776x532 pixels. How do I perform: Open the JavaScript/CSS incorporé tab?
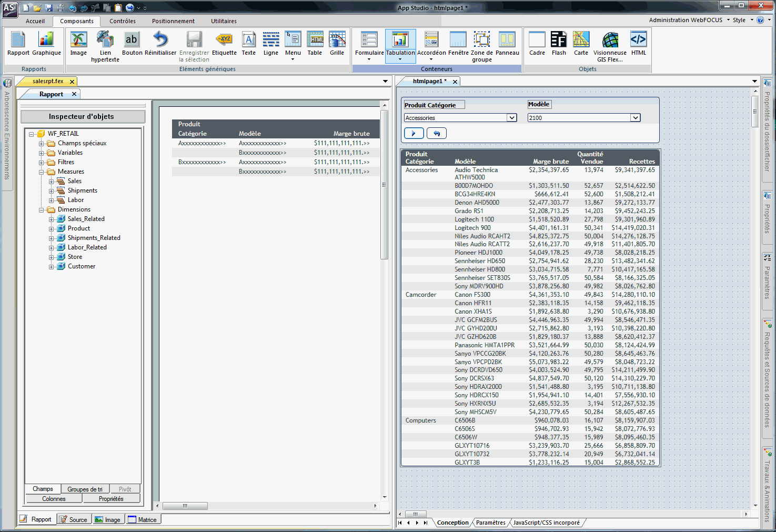pos(546,523)
